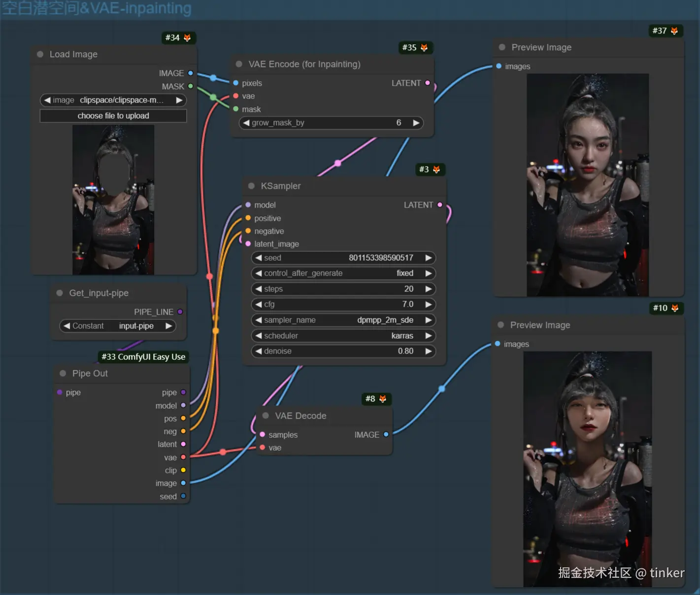The height and width of the screenshot is (595, 700).
Task: Click the #33 ComfyUI Easy Use badge
Action: point(143,357)
